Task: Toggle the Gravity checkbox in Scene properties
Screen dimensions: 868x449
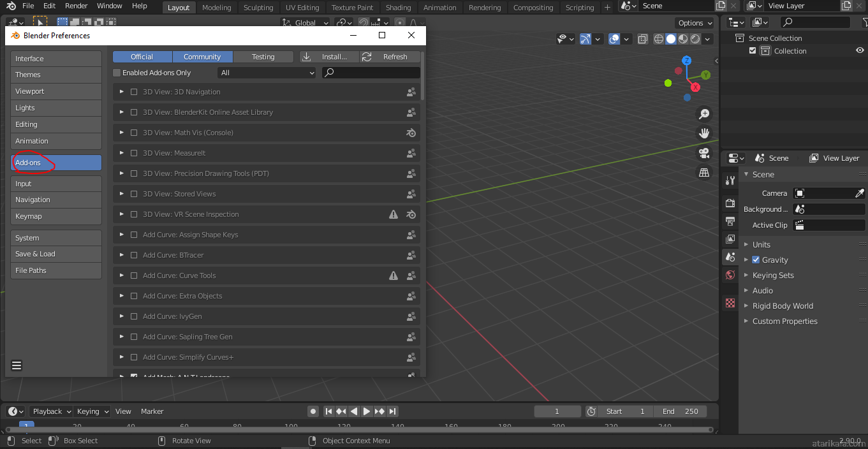Action: click(x=756, y=260)
